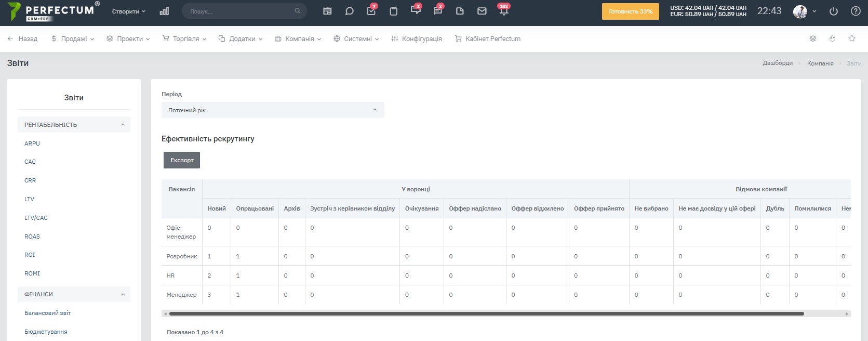Add page to favorites star icon

pos(852,38)
